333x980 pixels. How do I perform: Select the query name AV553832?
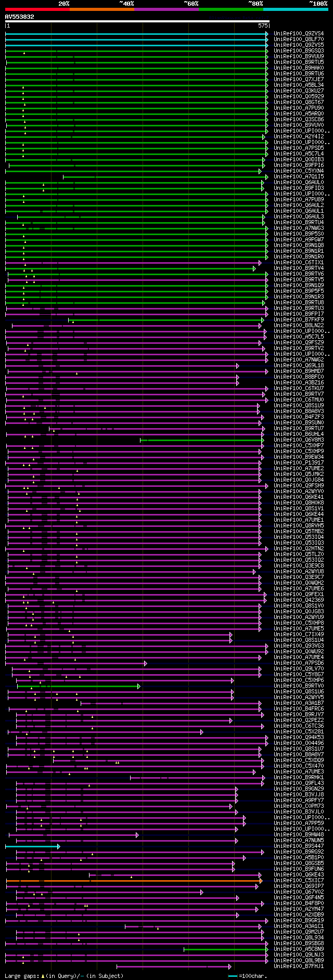[x=20, y=17]
